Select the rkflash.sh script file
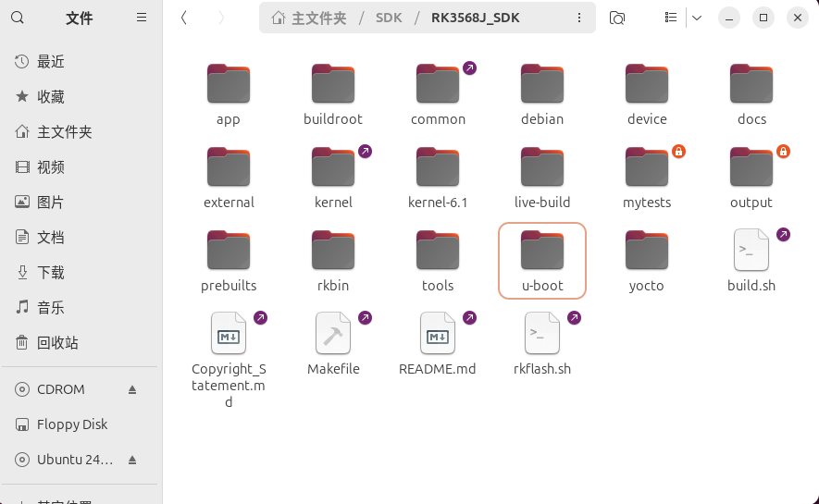Viewport: 819px width, 504px height. point(542,344)
